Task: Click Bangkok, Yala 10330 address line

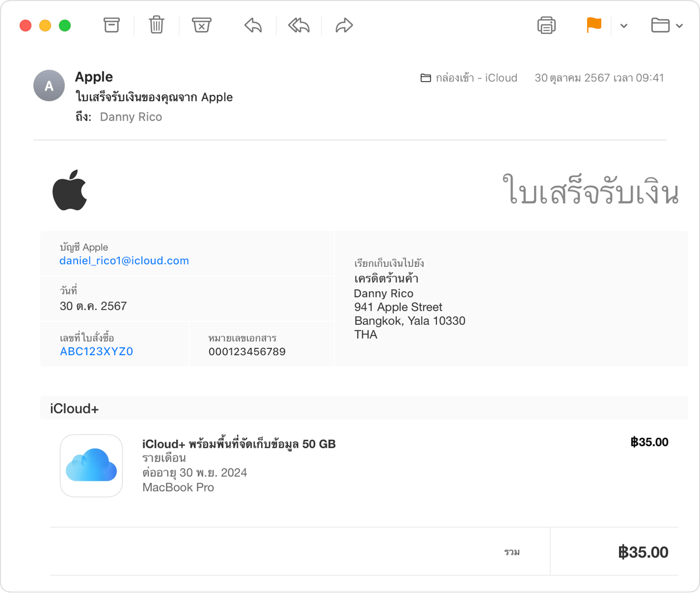Action: pyautogui.click(x=410, y=321)
